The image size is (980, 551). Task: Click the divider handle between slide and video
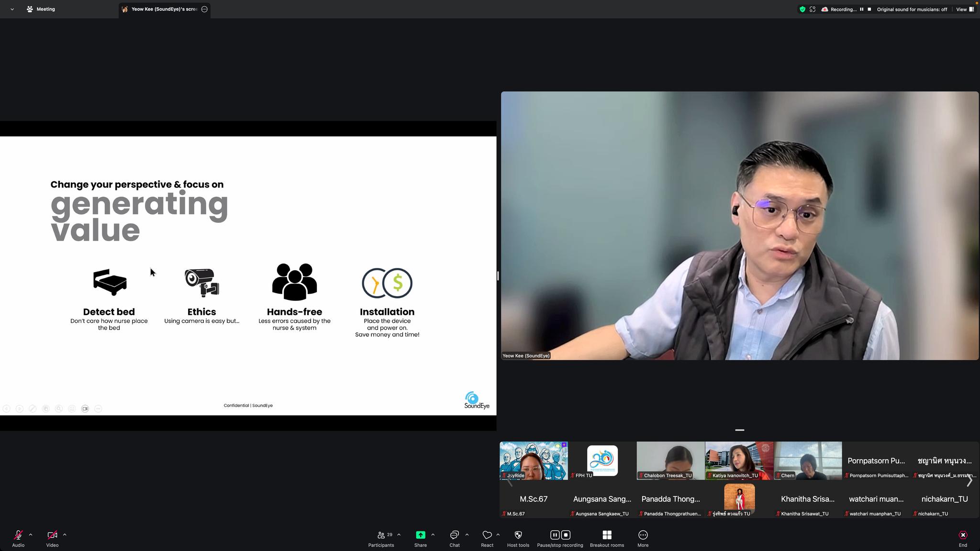pos(498,275)
